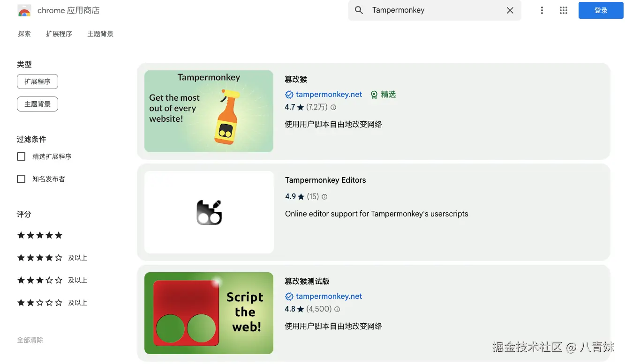Screen dimensions: 625x364
Task: Switch to the 主题背景 tab
Action: pos(100,34)
